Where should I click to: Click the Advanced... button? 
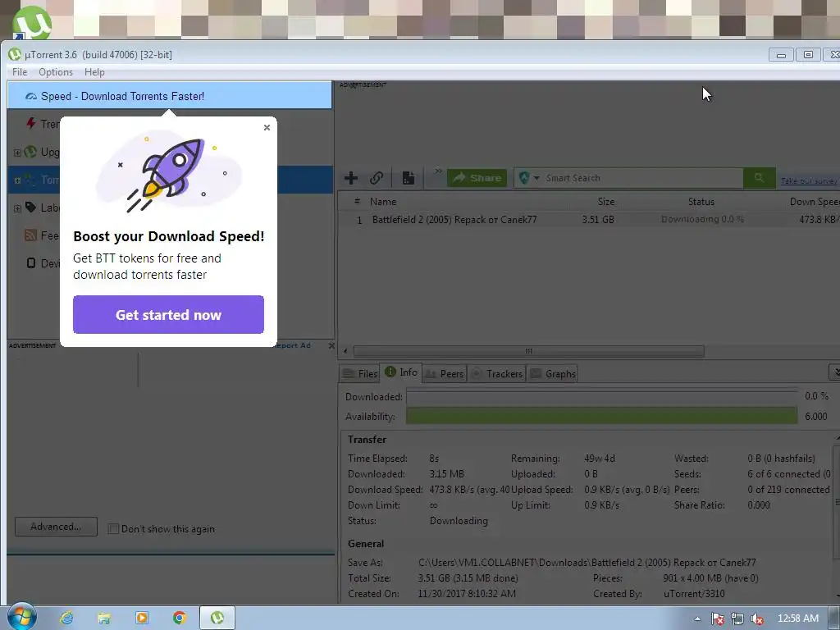pos(57,527)
